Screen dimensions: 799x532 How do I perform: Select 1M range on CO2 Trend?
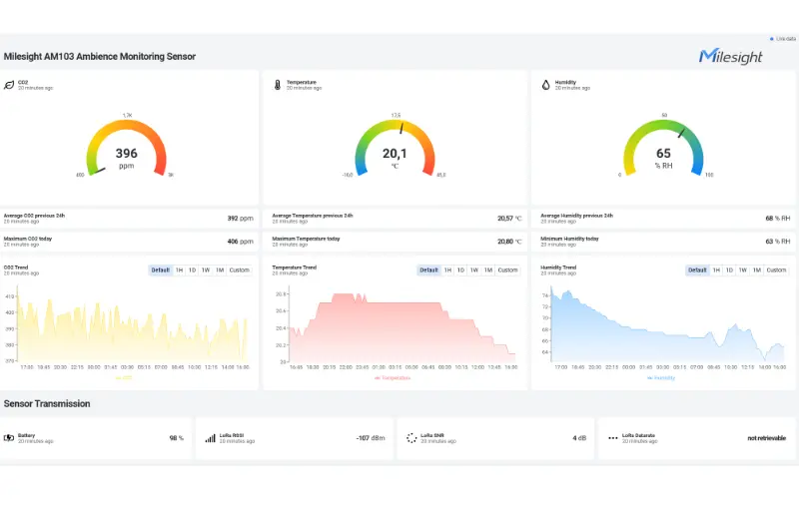220,270
